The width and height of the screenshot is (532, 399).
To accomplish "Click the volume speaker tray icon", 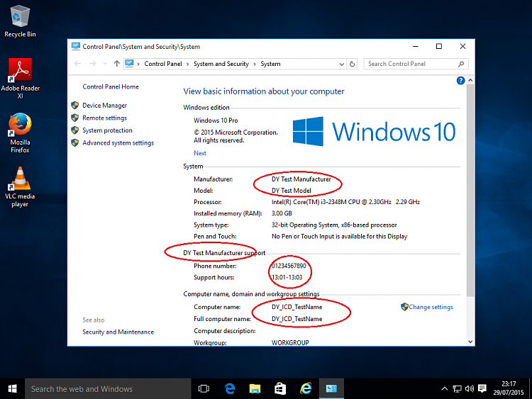I will [x=470, y=389].
